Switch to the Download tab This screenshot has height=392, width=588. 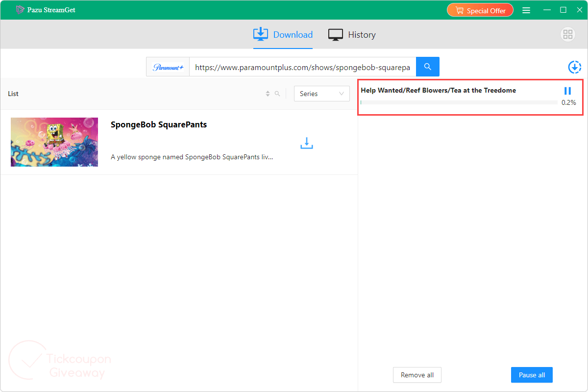tap(283, 35)
